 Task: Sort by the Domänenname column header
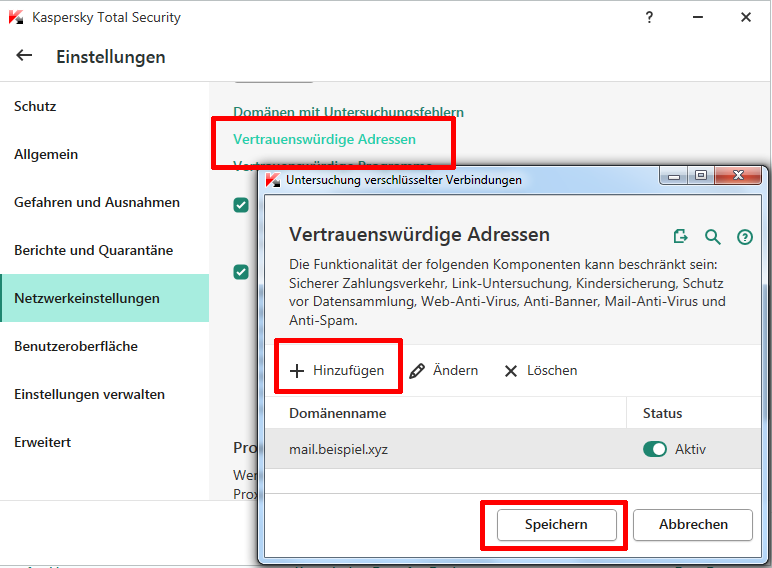point(446,413)
